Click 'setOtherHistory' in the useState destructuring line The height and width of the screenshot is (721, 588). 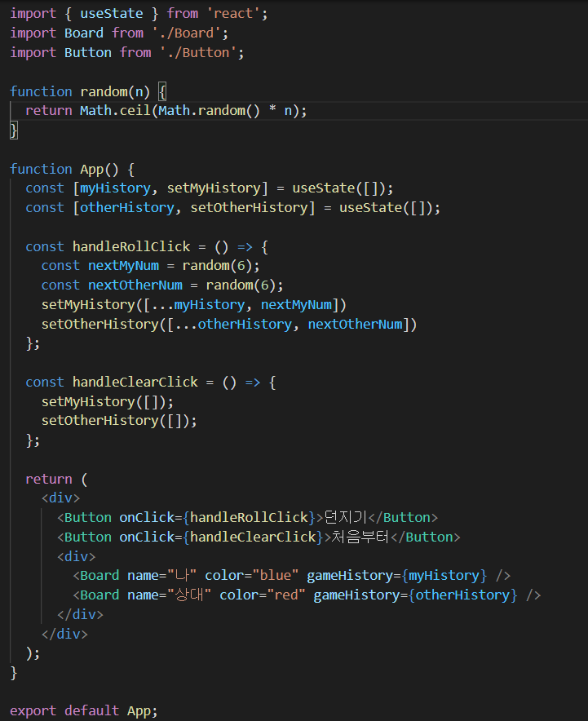(250, 207)
